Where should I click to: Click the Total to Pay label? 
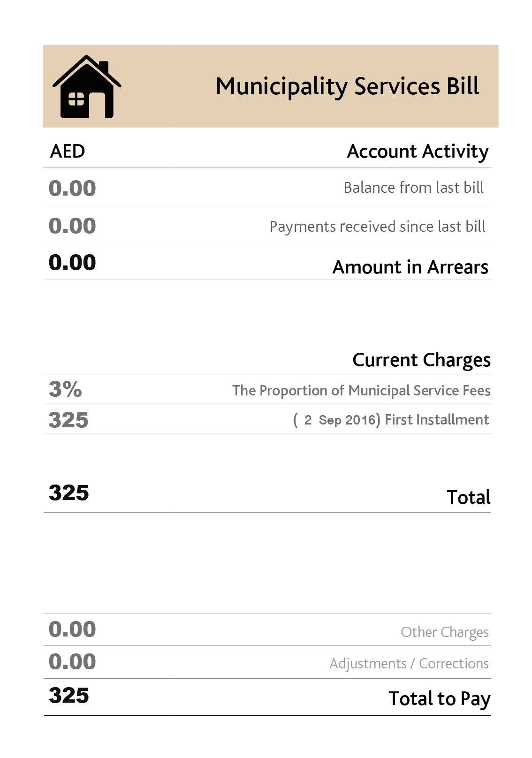click(x=440, y=699)
